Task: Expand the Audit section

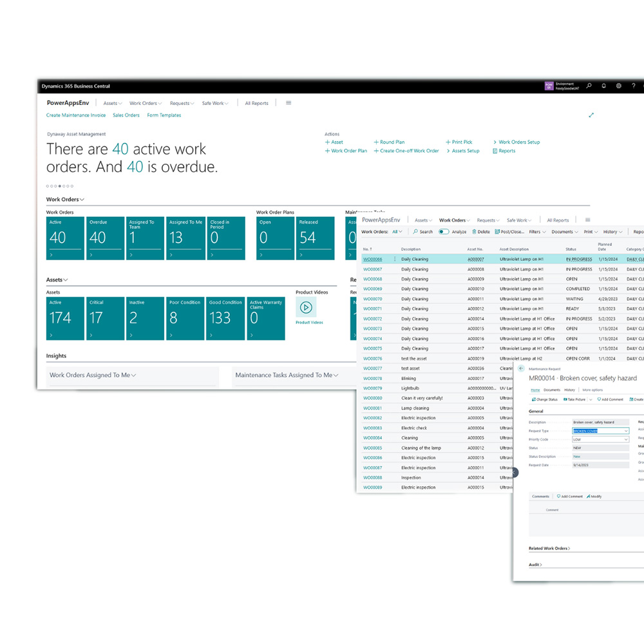Action: click(x=535, y=565)
